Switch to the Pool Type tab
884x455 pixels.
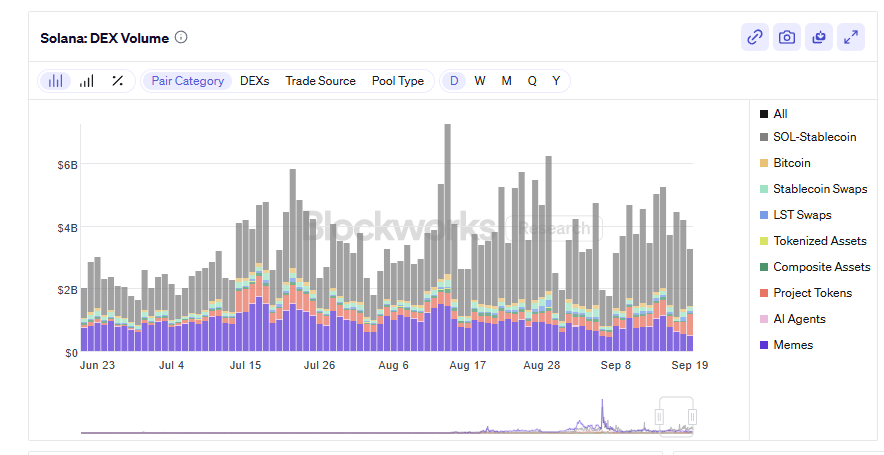tap(398, 81)
